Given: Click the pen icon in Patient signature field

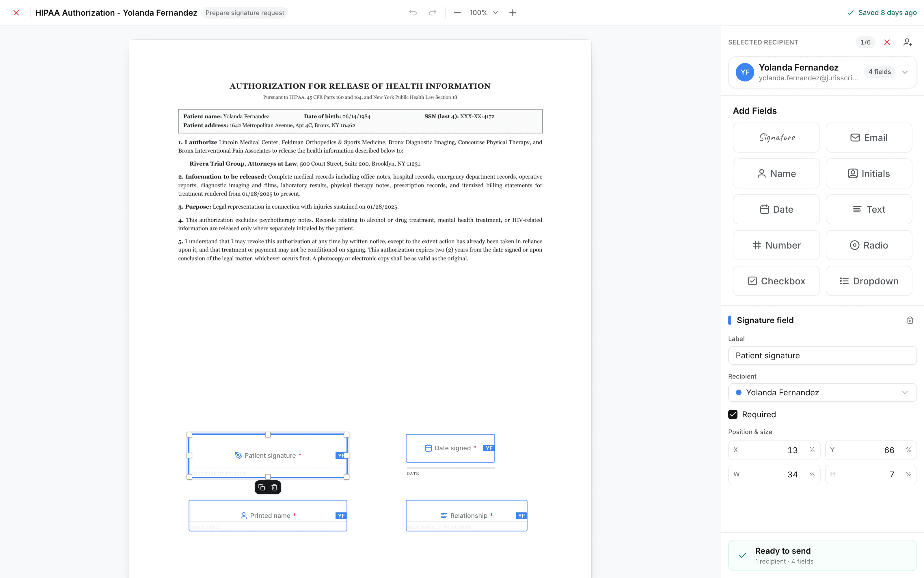Looking at the screenshot, I should [238, 455].
